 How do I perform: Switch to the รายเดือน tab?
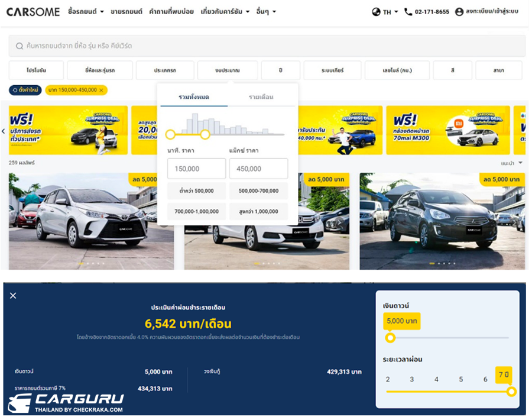coord(261,97)
